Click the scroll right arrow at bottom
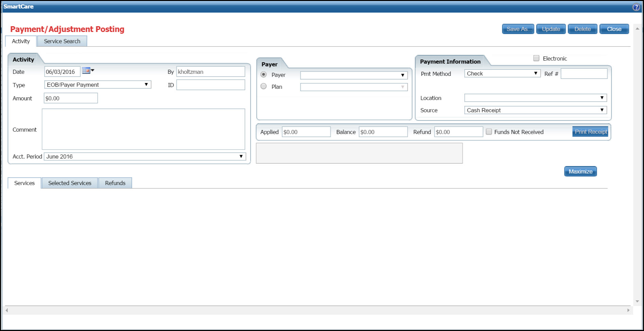 pos(628,310)
